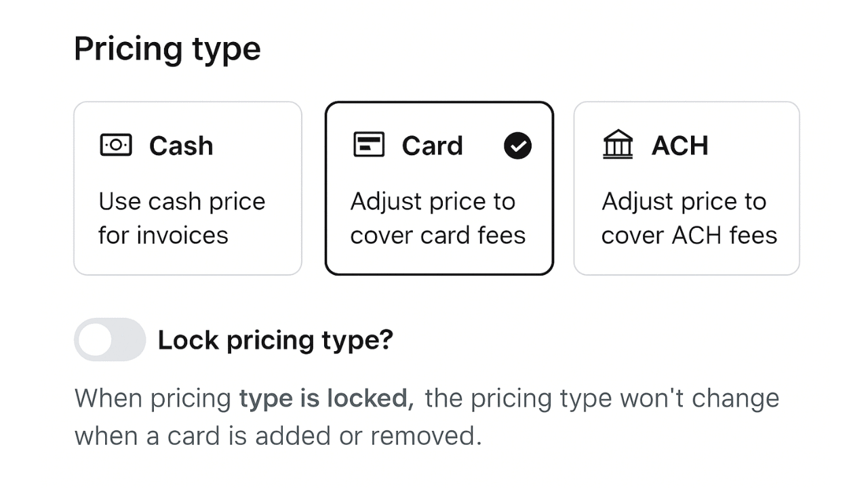Click the Pricing type heading
This screenshot has width=868, height=488.
coord(167,48)
